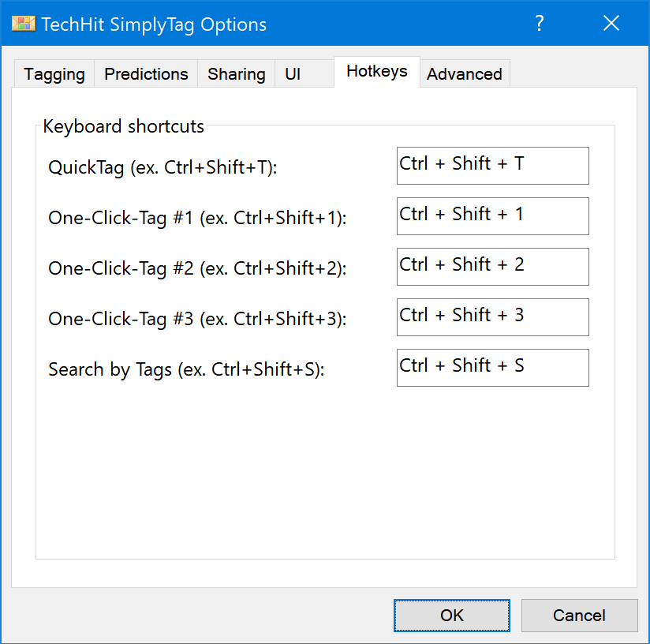Go to the Sharing tab

pos(237,74)
